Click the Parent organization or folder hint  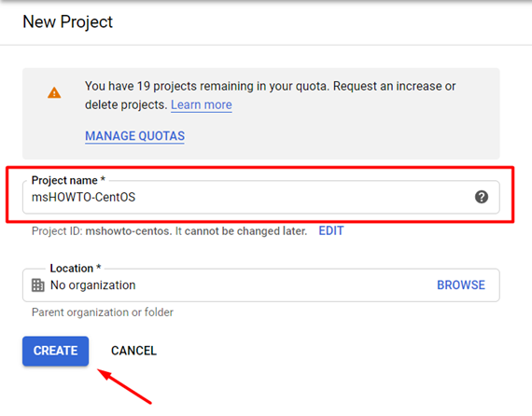tap(103, 312)
